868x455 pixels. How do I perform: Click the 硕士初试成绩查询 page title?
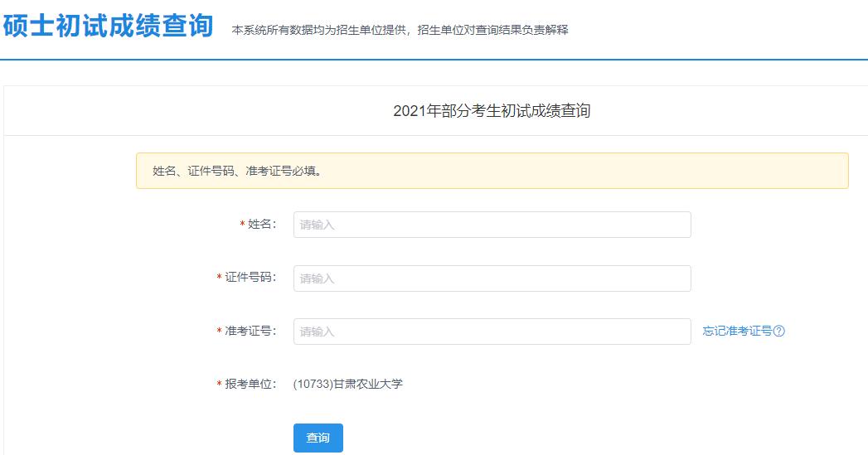(x=108, y=26)
